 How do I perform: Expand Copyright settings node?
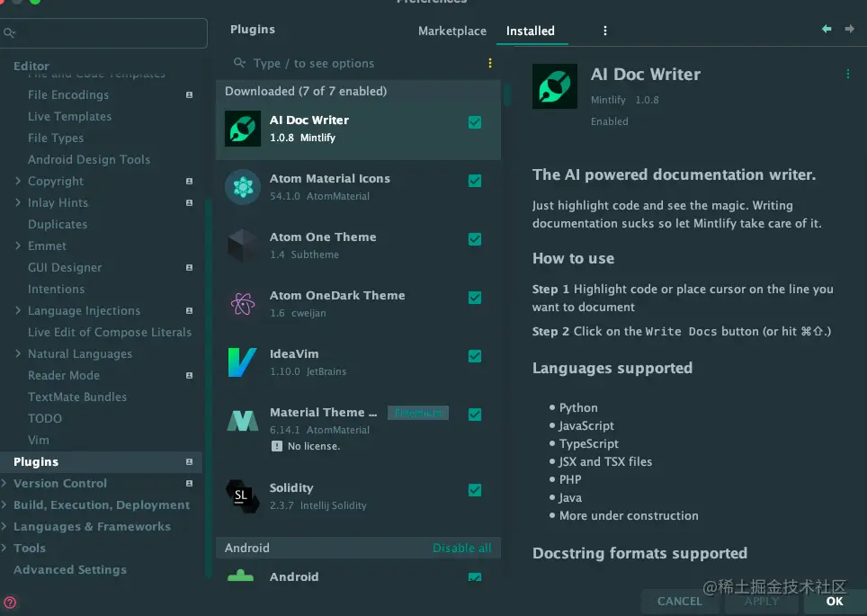(x=18, y=181)
